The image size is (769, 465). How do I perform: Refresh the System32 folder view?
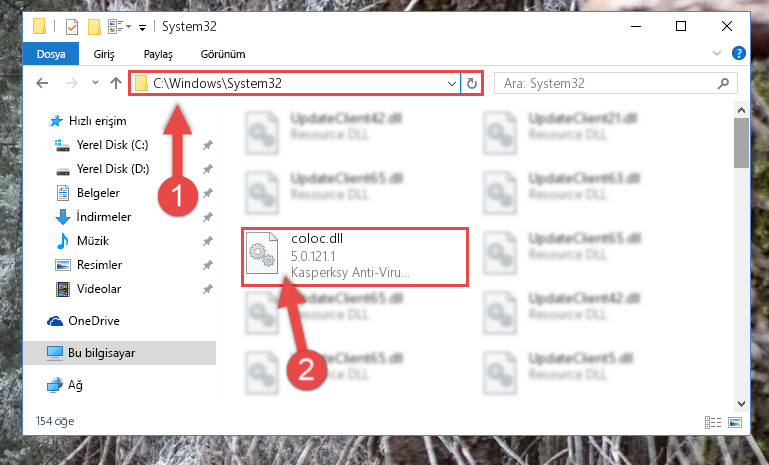coord(472,83)
